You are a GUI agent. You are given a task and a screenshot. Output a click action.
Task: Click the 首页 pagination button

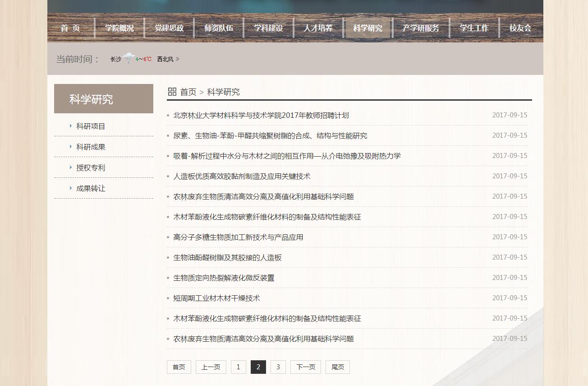(x=179, y=367)
